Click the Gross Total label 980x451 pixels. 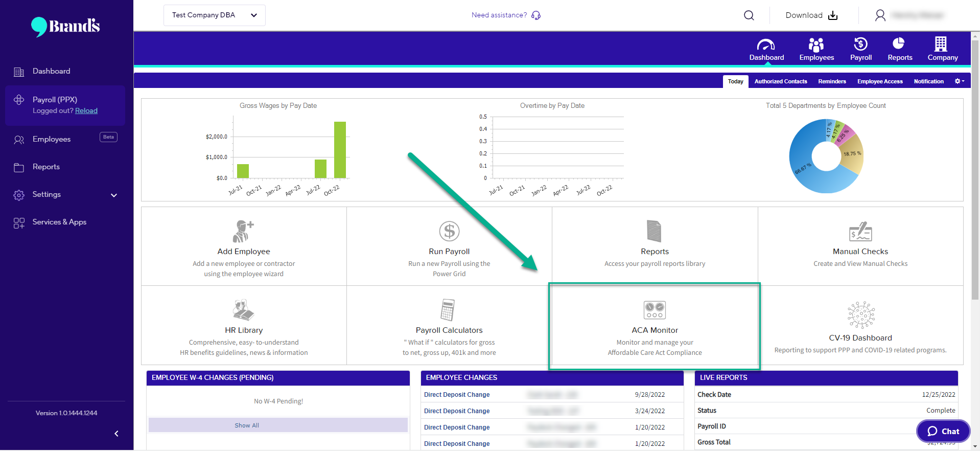tap(714, 442)
